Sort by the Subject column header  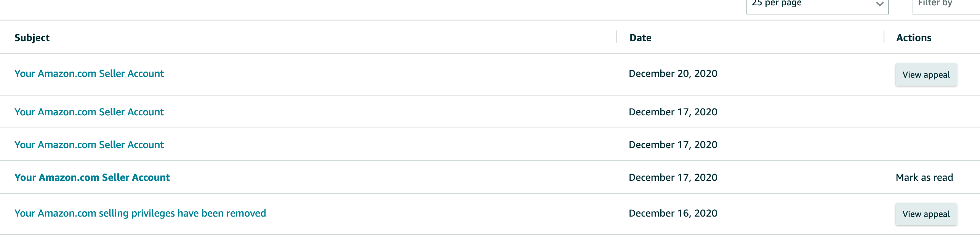[x=32, y=38]
